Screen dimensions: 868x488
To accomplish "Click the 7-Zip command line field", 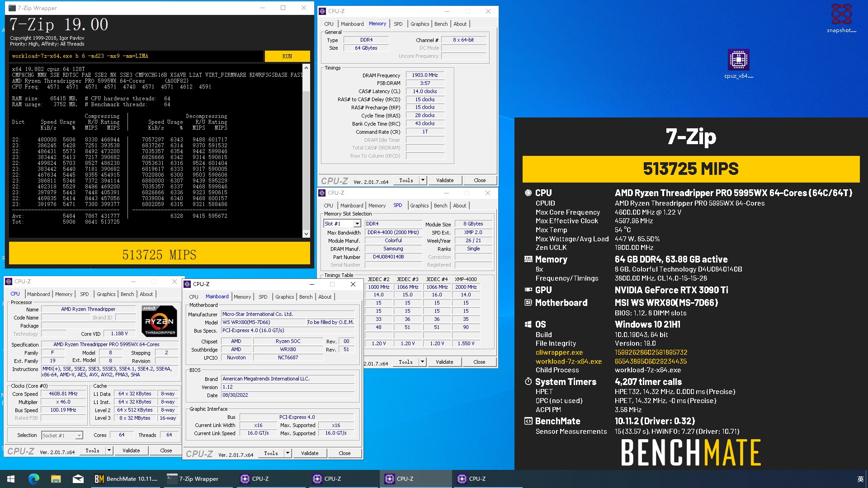I will pos(136,56).
